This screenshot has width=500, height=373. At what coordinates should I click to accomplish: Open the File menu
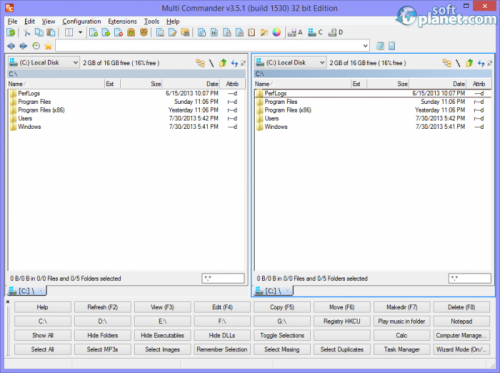point(12,21)
